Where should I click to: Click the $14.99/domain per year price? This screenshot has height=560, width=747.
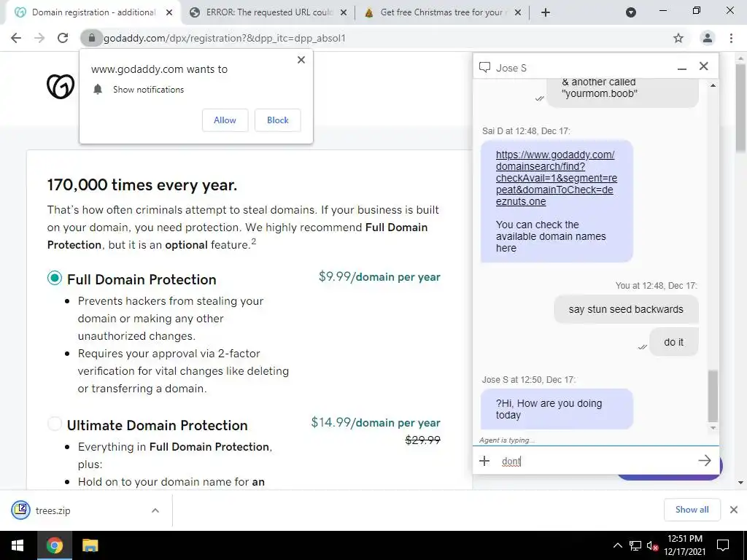click(x=376, y=422)
